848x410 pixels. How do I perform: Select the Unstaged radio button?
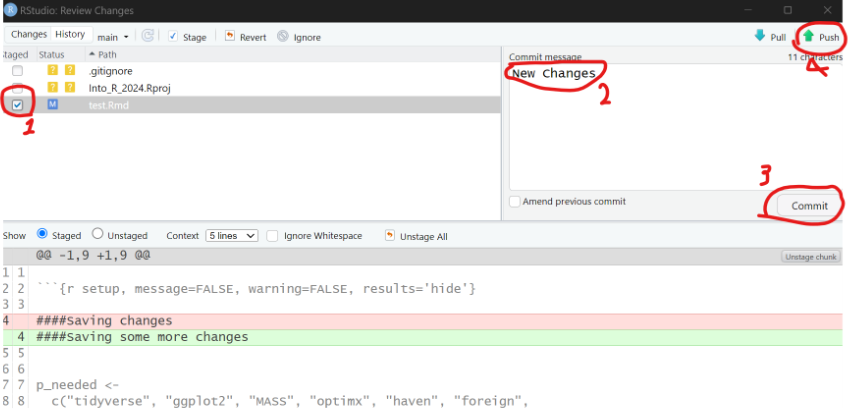click(x=97, y=235)
